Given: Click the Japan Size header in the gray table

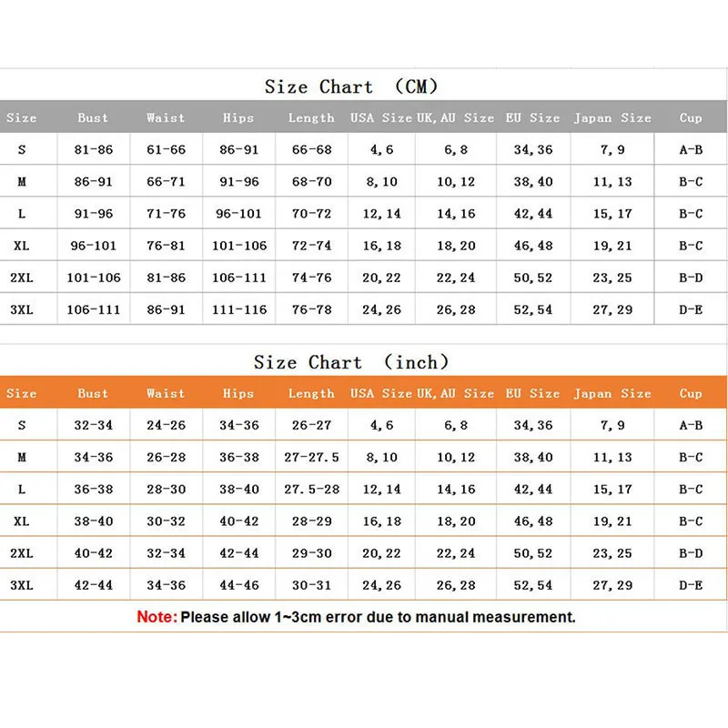Looking at the screenshot, I should 612,117.
